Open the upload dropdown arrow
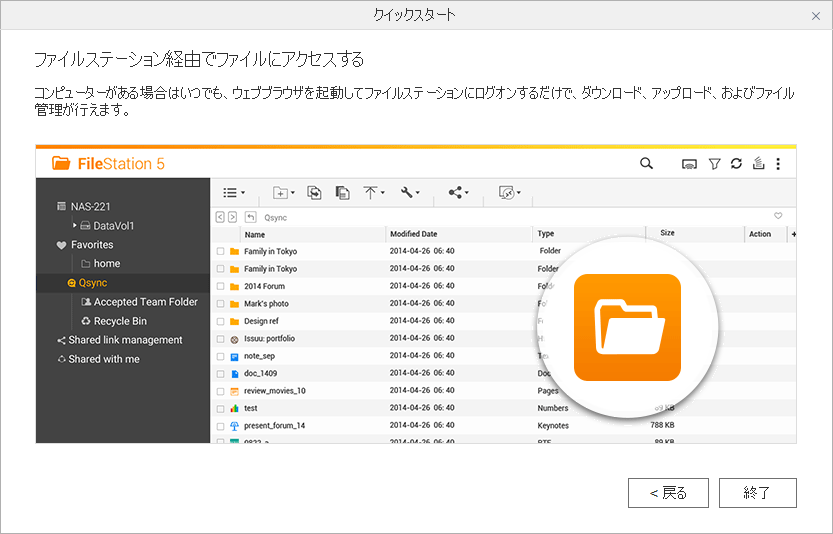Image resolution: width=833 pixels, height=534 pixels. pyautogui.click(x=382, y=193)
